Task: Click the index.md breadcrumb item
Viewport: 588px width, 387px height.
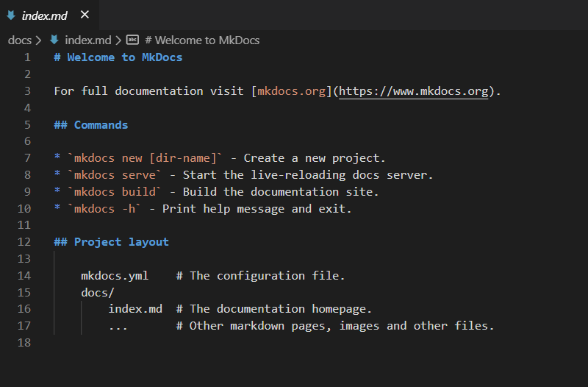Action: pyautogui.click(x=88, y=40)
